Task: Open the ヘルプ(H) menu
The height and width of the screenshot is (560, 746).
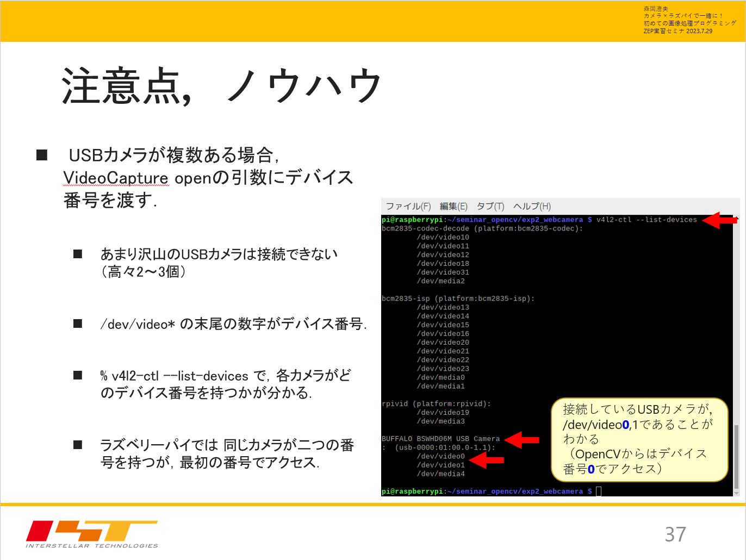Action: (531, 207)
